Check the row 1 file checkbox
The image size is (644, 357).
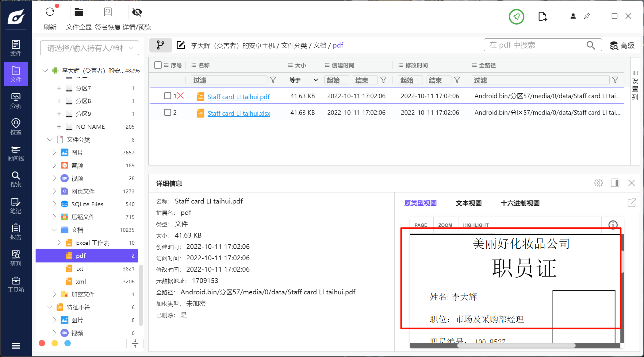pos(167,96)
